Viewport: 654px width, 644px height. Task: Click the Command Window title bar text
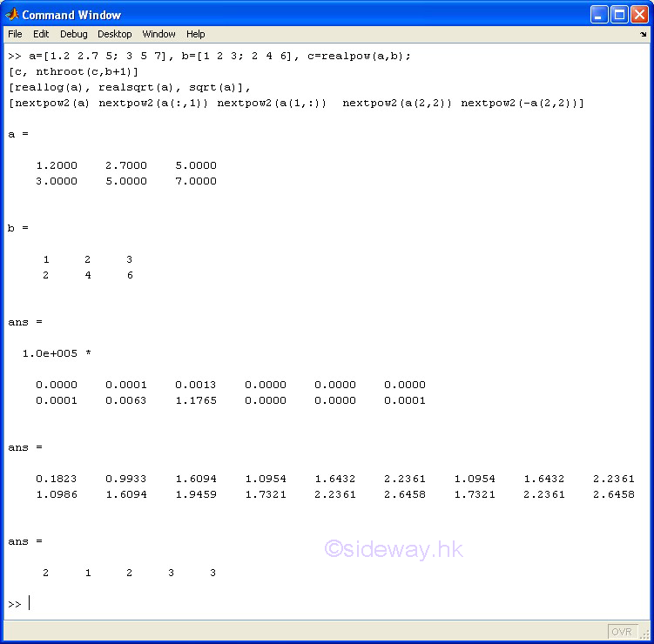coord(71,15)
